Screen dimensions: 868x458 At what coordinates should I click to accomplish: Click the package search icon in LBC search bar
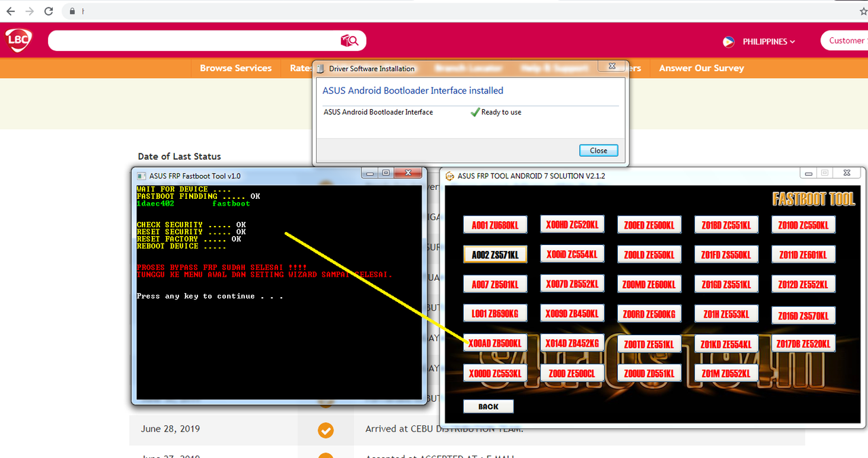point(349,41)
